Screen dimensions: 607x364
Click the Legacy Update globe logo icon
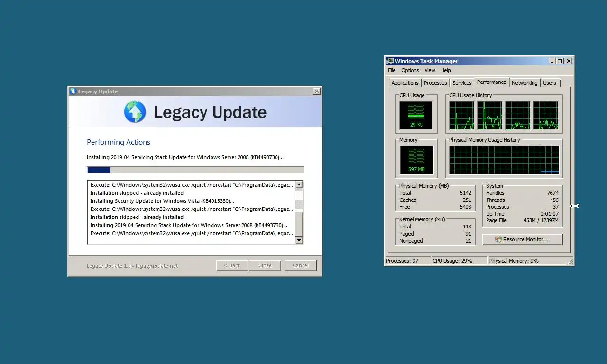tap(135, 112)
